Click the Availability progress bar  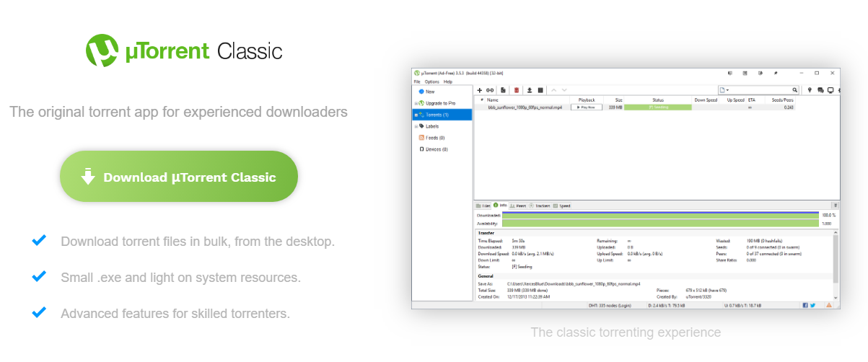tap(661, 224)
